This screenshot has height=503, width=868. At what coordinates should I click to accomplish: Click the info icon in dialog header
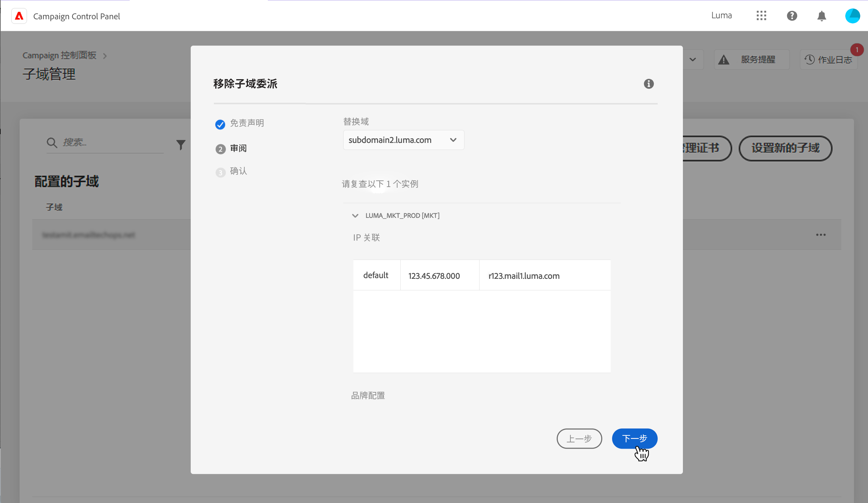click(649, 84)
